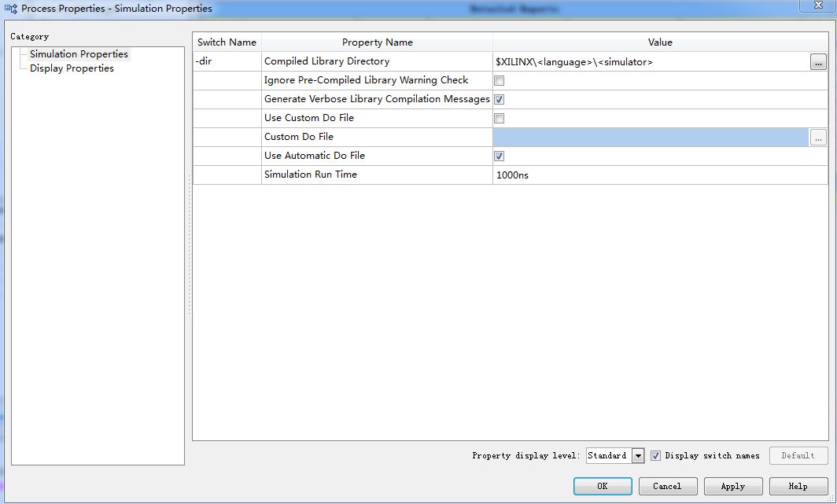This screenshot has height=504, width=837.
Task: Select Display Properties in the Category tree
Action: 72,68
